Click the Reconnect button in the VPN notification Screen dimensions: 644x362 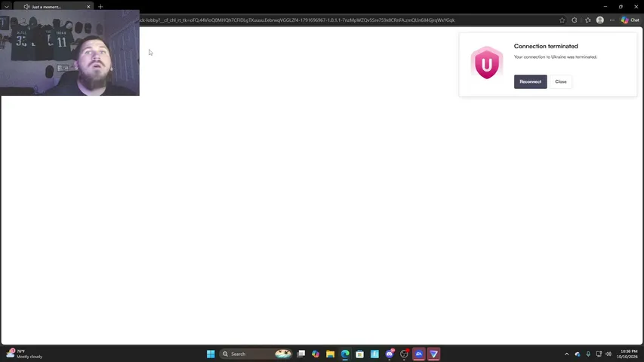(530, 81)
